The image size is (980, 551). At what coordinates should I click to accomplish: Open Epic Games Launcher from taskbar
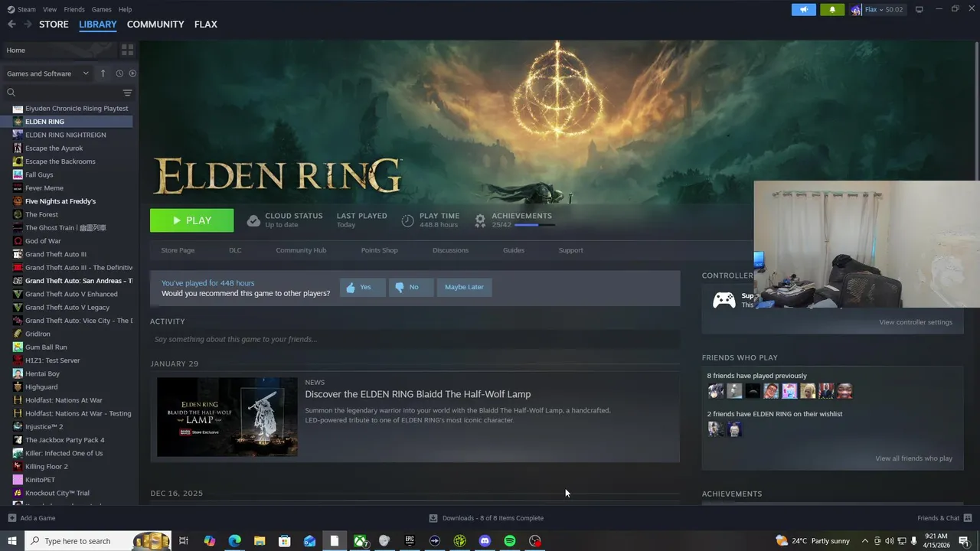[x=410, y=541]
